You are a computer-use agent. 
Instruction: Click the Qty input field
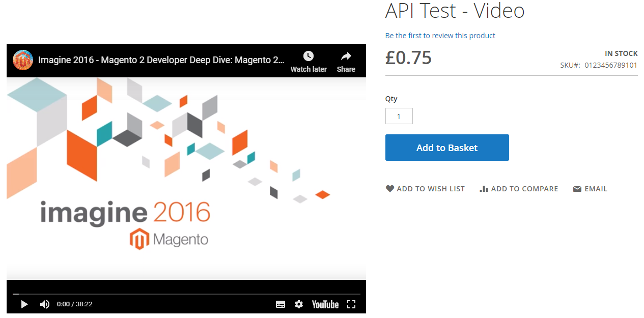[x=399, y=116]
